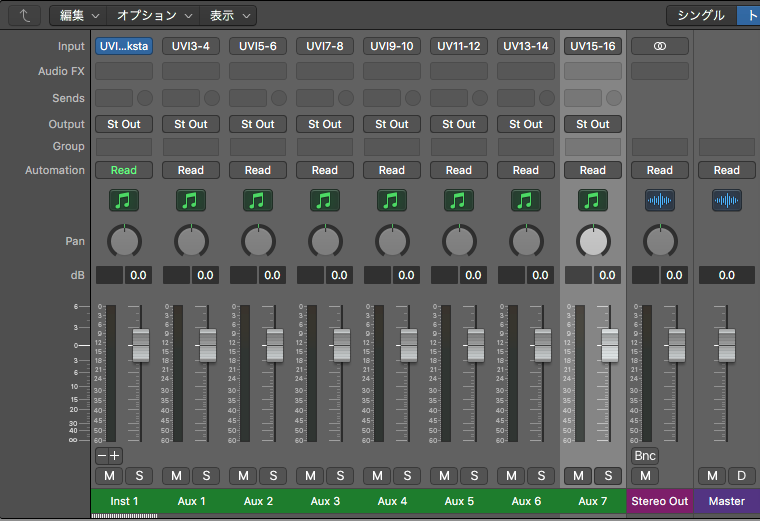Solo the Inst 1 channel

(139, 476)
